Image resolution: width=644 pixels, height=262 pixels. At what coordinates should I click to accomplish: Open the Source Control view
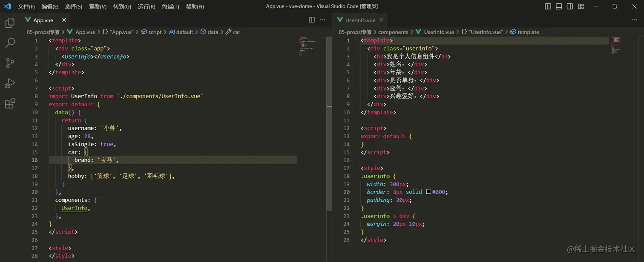10,63
